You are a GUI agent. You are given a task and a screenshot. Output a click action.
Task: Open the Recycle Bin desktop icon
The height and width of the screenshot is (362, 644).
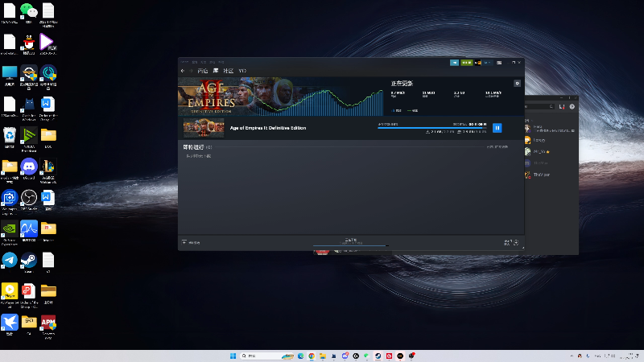(10, 138)
